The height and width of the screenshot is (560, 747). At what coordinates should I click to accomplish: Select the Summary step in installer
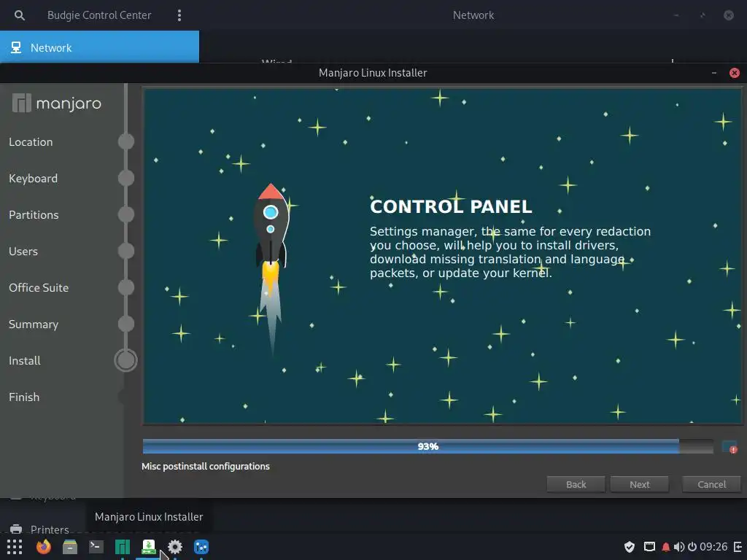pyautogui.click(x=34, y=324)
